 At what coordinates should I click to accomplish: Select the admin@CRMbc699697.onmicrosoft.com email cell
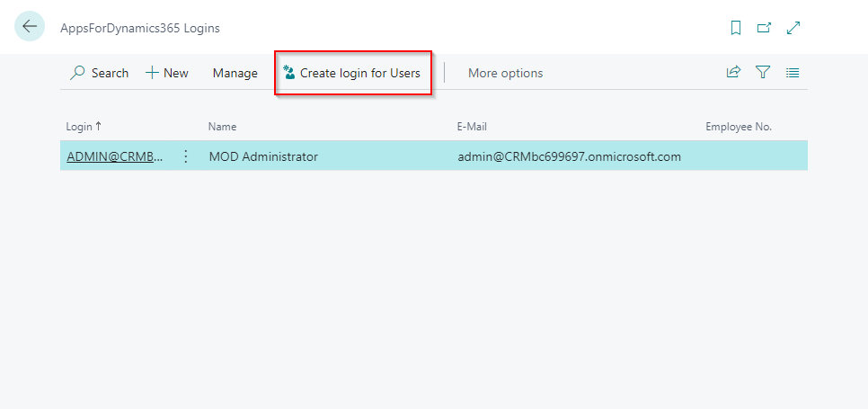click(569, 156)
